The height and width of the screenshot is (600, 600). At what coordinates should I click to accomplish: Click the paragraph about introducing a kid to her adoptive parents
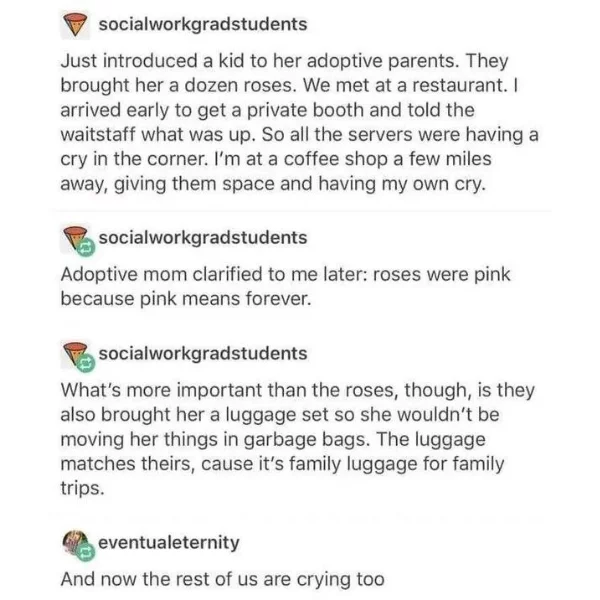coord(299,122)
